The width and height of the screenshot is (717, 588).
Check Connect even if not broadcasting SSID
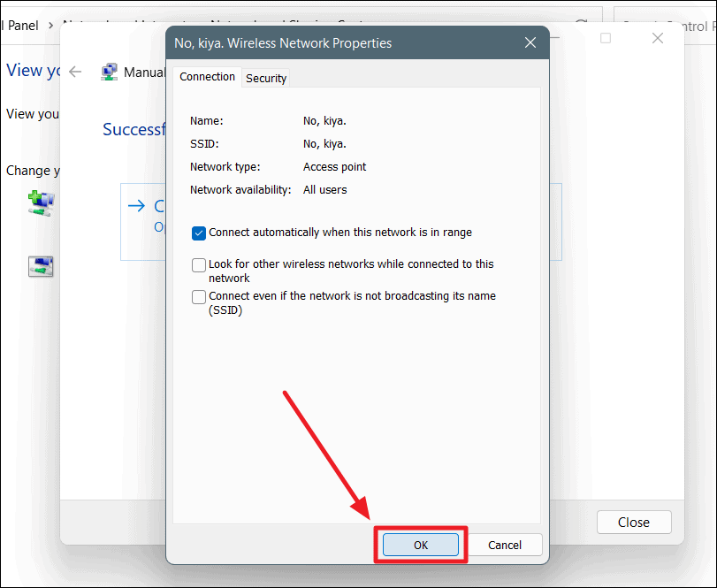[x=198, y=296]
